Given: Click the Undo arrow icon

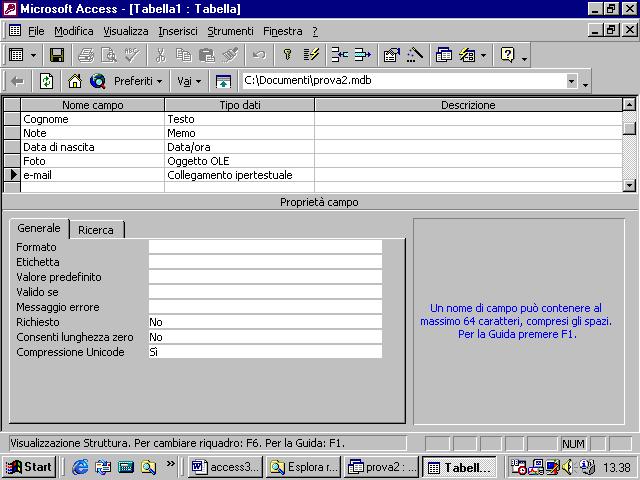Looking at the screenshot, I should pos(259,55).
